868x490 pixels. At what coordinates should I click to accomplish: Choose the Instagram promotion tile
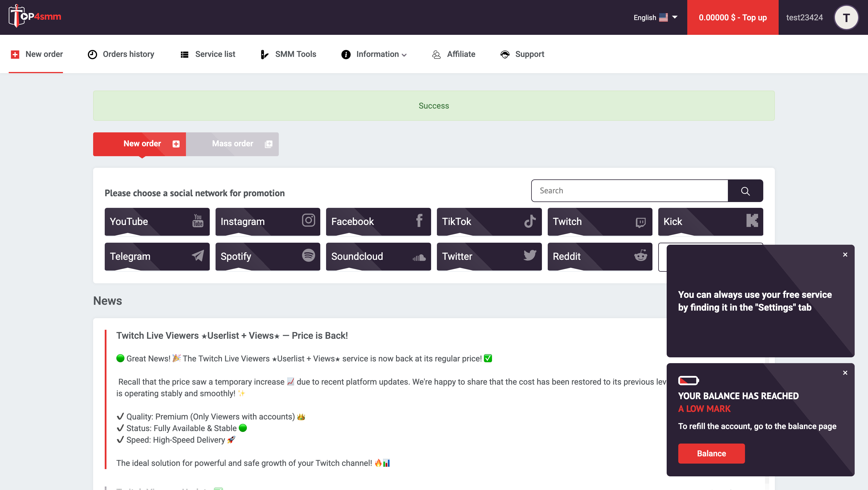[x=267, y=221]
